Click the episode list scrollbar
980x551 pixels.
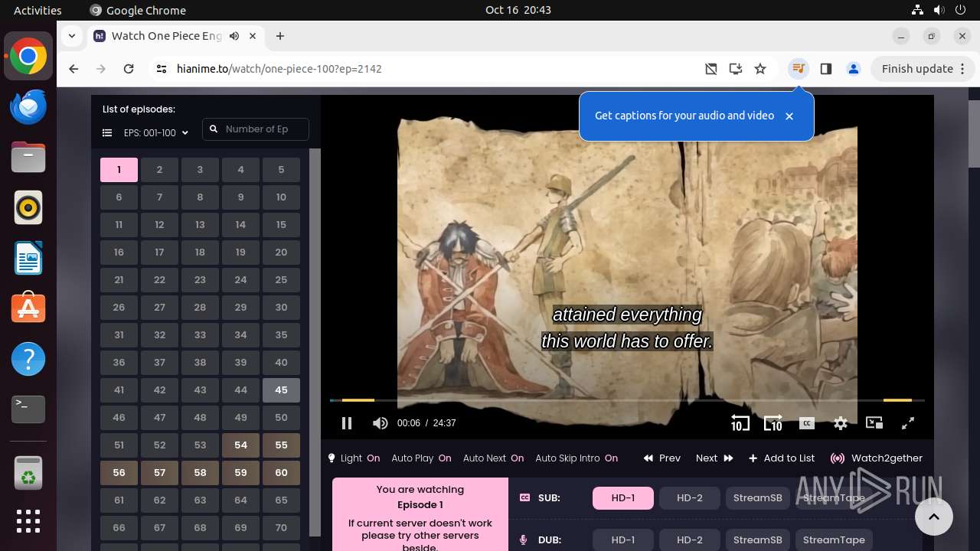point(315,342)
